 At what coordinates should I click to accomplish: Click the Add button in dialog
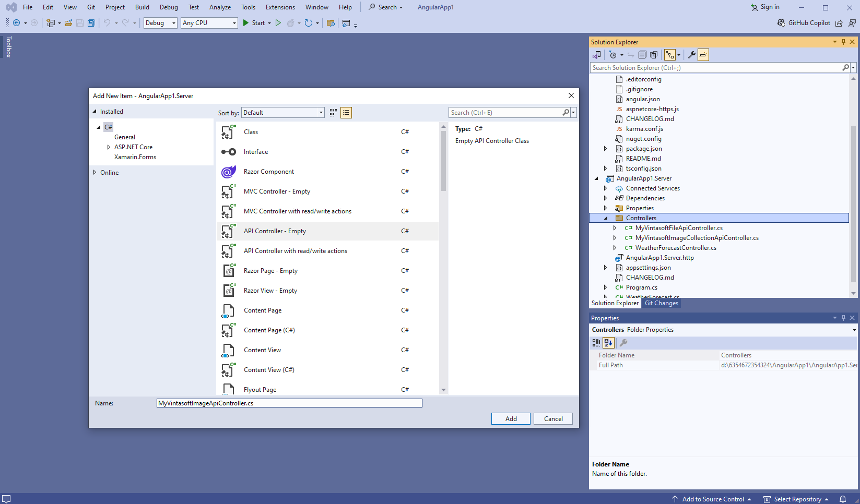click(x=511, y=419)
